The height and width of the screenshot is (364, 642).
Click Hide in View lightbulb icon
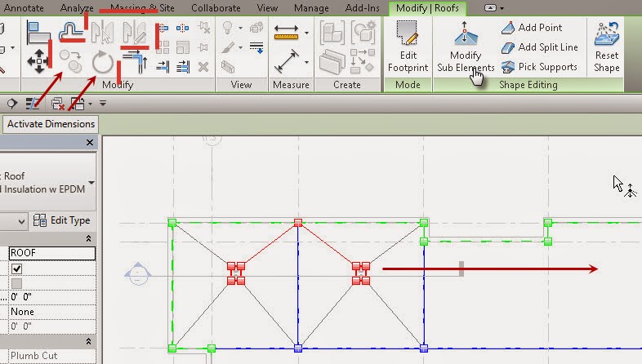pos(227,28)
